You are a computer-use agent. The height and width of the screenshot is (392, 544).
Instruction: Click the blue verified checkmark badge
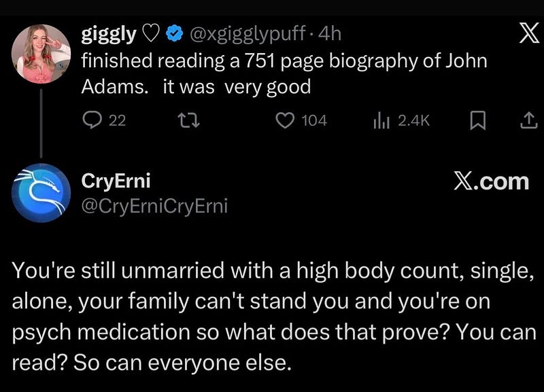(175, 33)
